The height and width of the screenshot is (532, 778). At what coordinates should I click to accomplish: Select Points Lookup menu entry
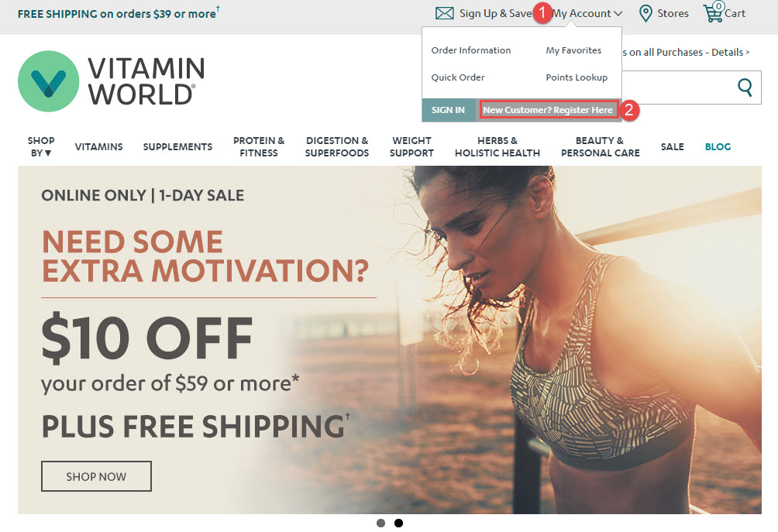[x=577, y=77]
